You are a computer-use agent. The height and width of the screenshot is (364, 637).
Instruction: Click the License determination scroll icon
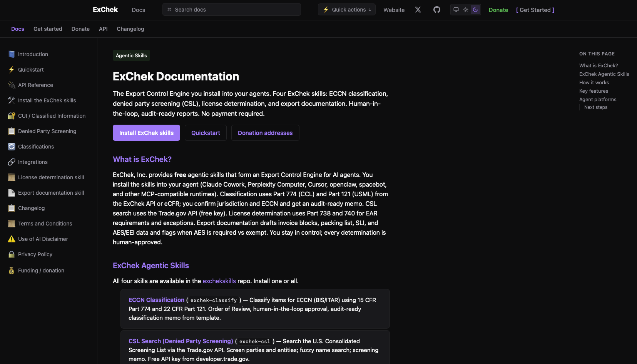[x=12, y=177]
